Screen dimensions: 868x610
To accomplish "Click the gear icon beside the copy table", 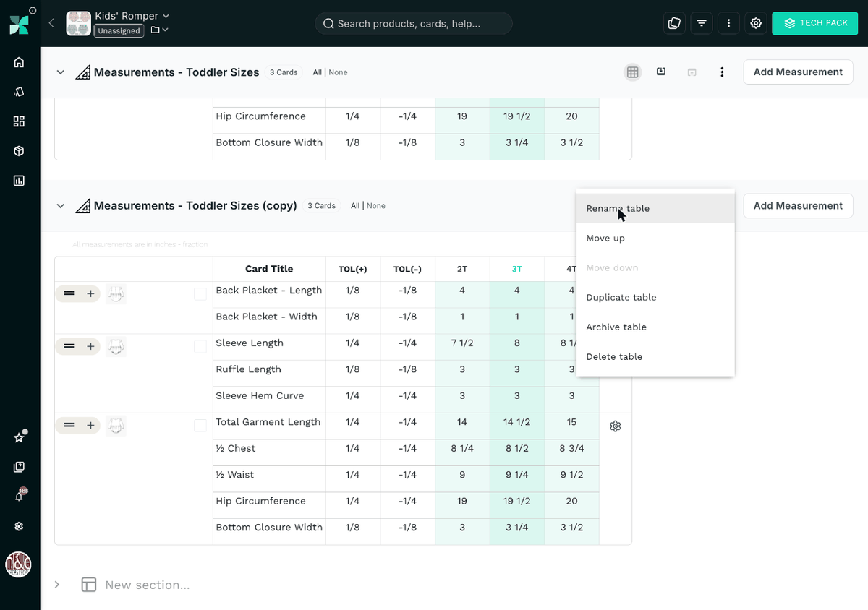I will [616, 426].
